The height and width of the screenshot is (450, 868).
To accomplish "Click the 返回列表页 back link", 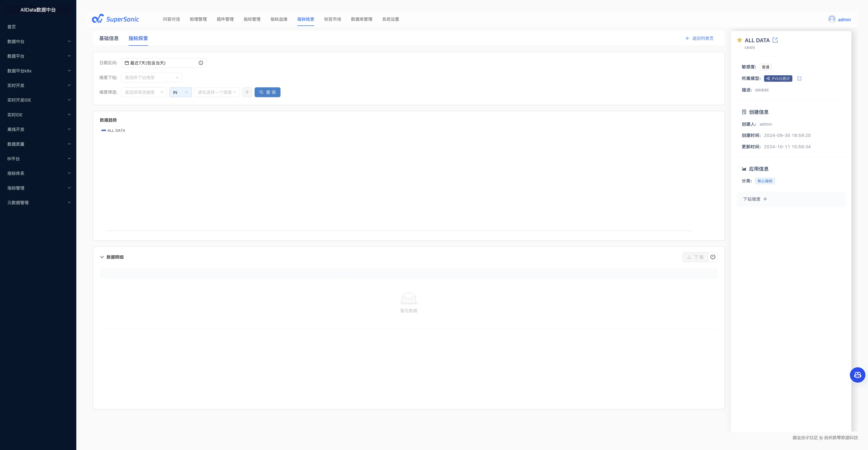I will pyautogui.click(x=700, y=38).
